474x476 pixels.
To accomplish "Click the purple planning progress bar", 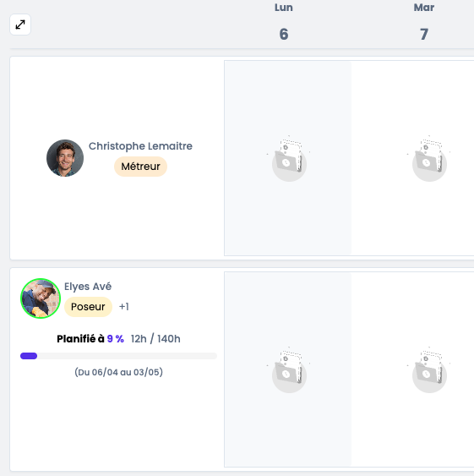I will [x=118, y=356].
